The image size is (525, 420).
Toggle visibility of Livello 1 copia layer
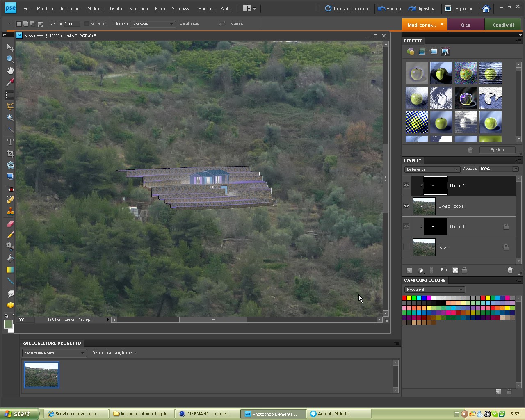406,206
